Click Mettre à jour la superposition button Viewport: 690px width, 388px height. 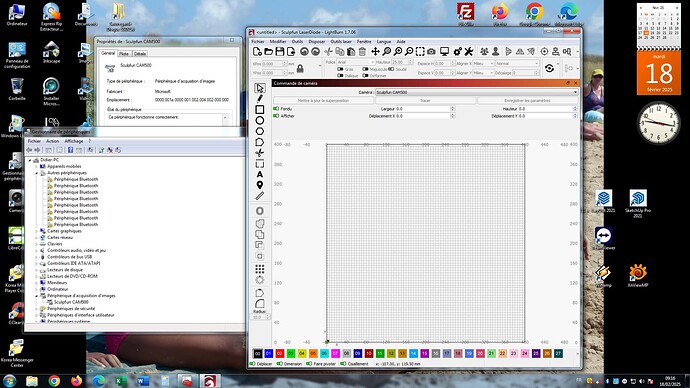click(323, 101)
